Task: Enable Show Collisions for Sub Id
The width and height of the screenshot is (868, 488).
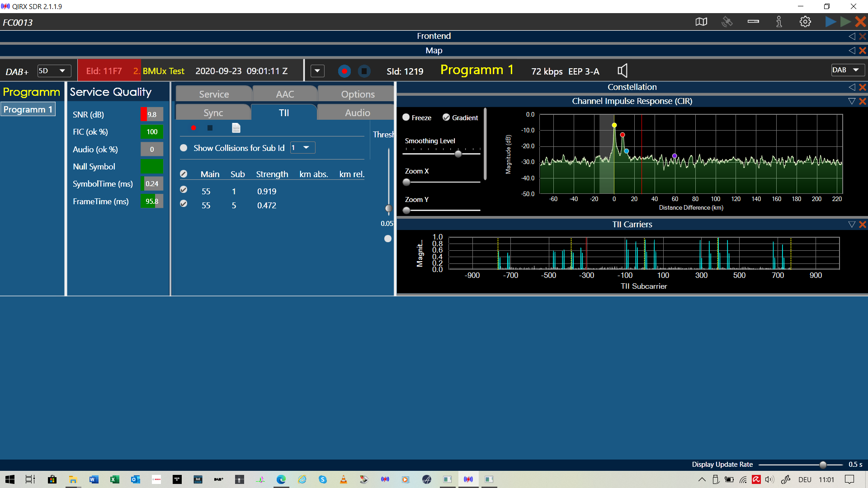Action: point(184,148)
